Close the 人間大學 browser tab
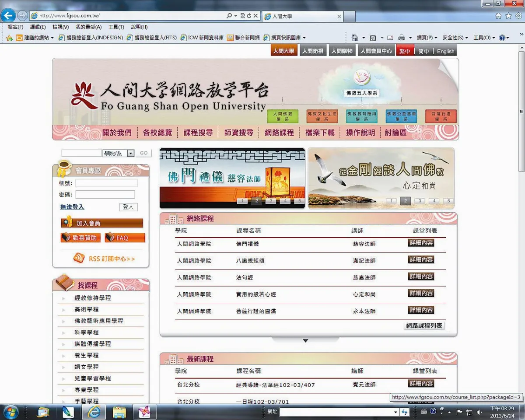The width and height of the screenshot is (525, 420). (x=339, y=16)
